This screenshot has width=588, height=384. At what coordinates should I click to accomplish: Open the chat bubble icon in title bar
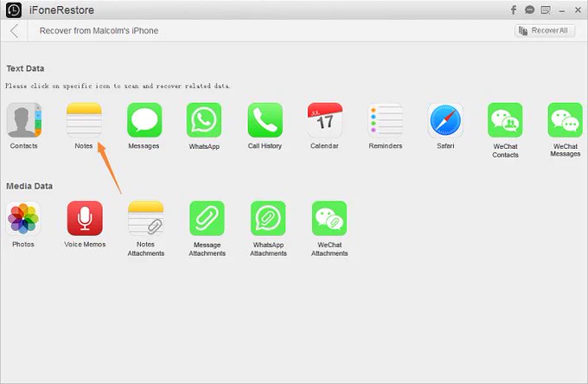[x=529, y=10]
